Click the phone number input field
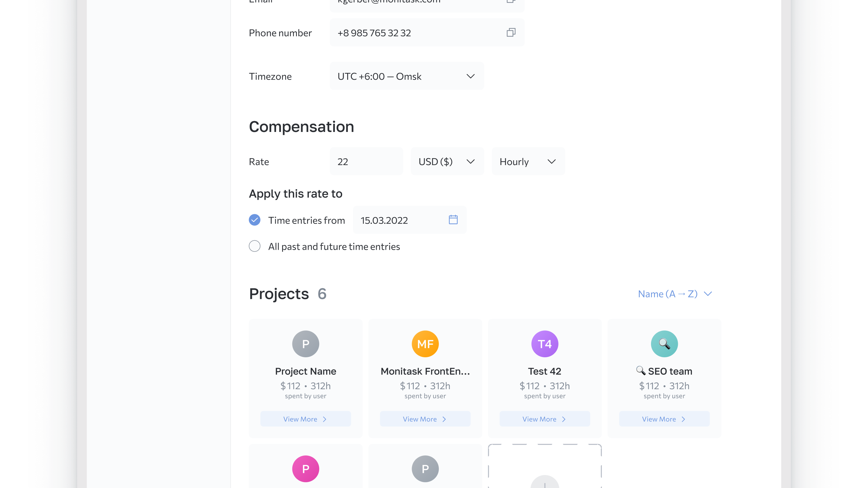This screenshot has width=868, height=488. click(414, 33)
